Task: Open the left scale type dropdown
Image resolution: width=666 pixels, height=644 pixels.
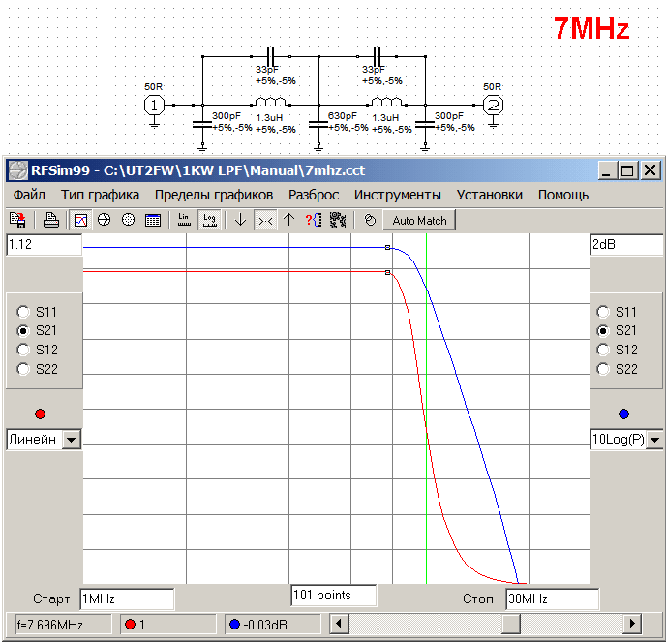Action: [72, 440]
